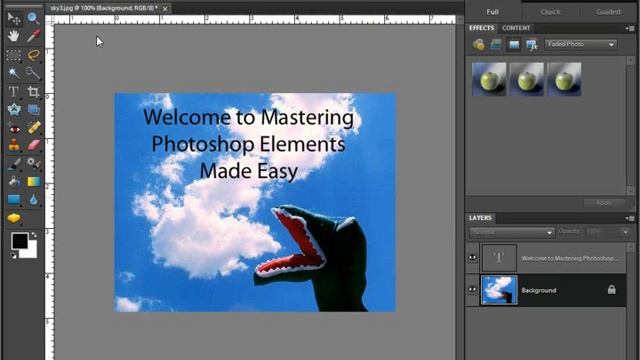This screenshot has height=360, width=640.
Task: Select the Quick Selection tool
Action: point(33,73)
